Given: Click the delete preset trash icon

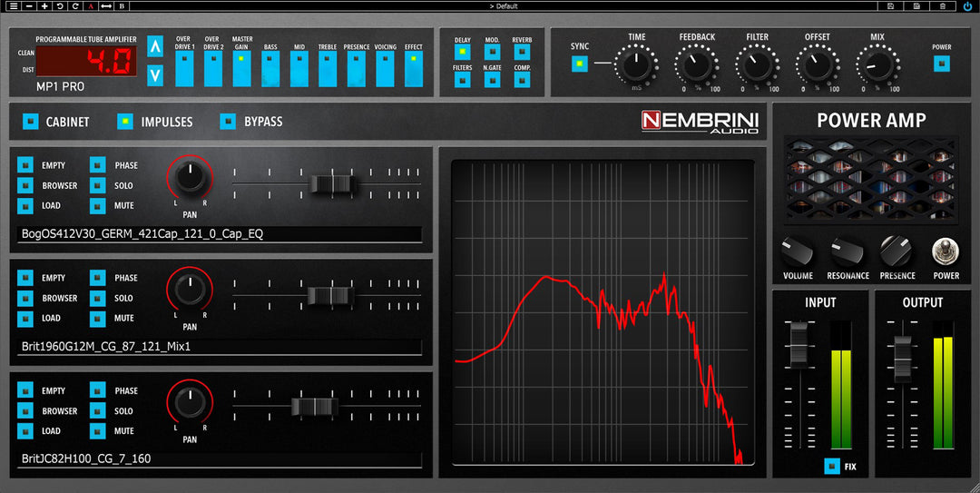Looking at the screenshot, I should [943, 5].
